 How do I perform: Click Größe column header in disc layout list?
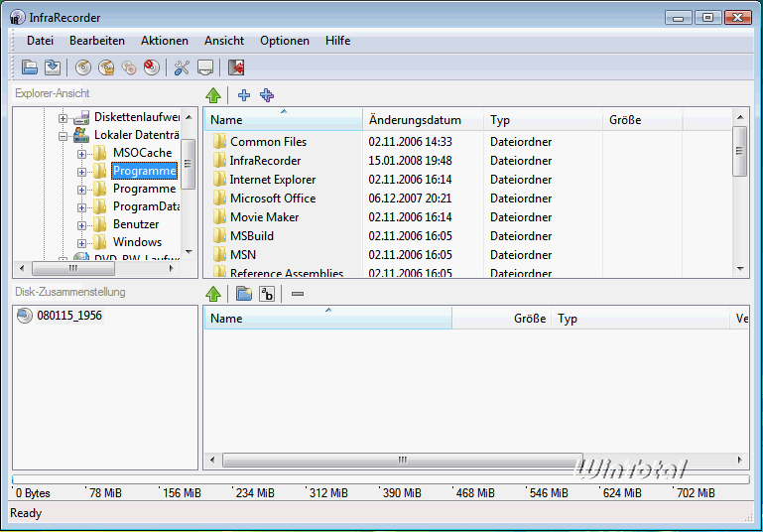tap(502, 319)
